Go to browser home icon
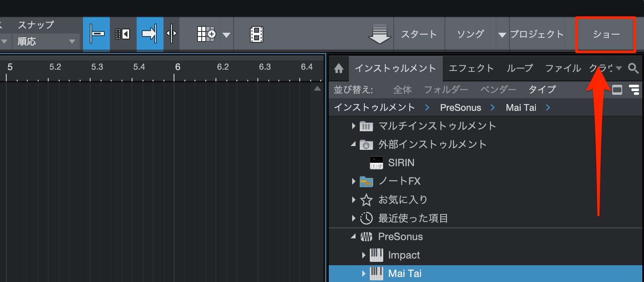This screenshot has height=282, width=644. pyautogui.click(x=339, y=68)
